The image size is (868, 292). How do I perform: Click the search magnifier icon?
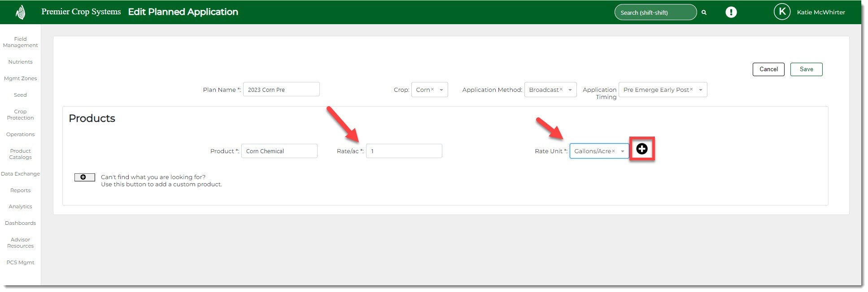point(704,13)
